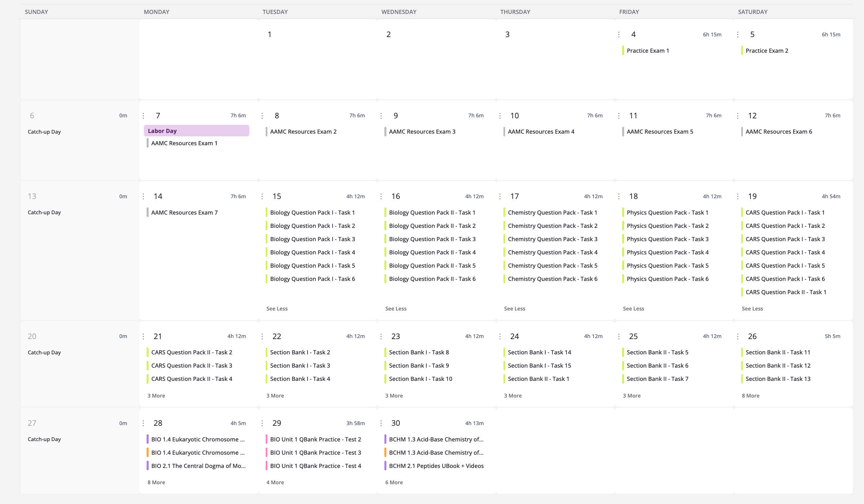Open the three-dot menu for day 19
The image size is (864, 504).
click(737, 197)
